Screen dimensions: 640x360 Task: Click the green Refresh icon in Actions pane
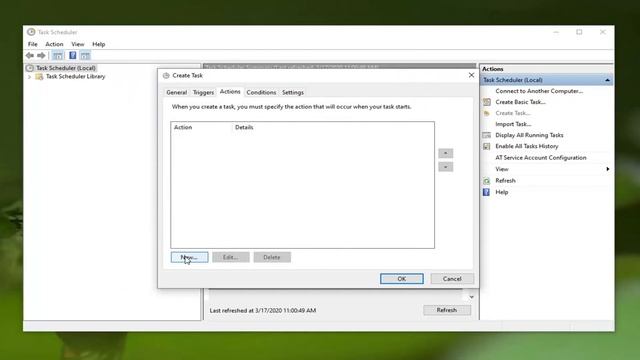click(x=487, y=180)
